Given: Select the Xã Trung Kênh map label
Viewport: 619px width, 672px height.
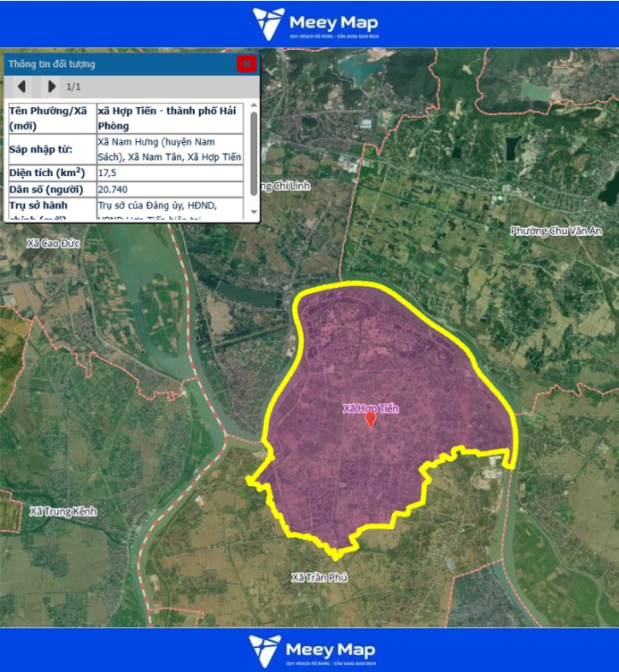Looking at the screenshot, I should (63, 511).
